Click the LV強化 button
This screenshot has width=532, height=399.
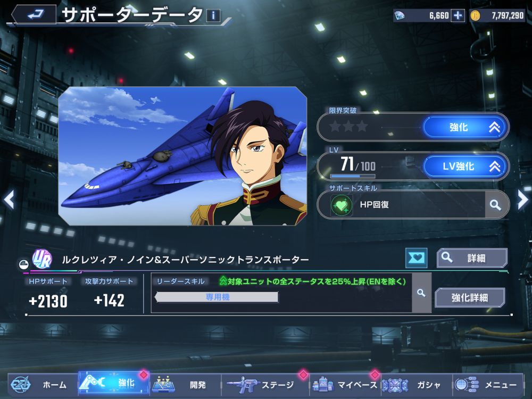(465, 166)
